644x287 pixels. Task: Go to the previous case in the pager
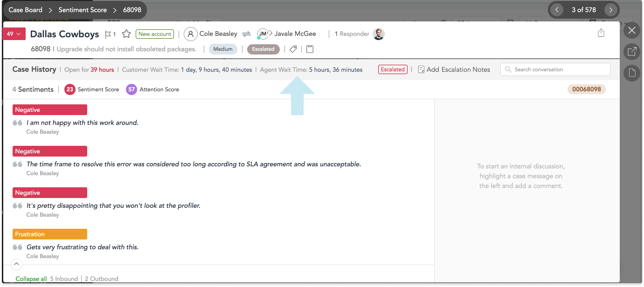tap(557, 10)
